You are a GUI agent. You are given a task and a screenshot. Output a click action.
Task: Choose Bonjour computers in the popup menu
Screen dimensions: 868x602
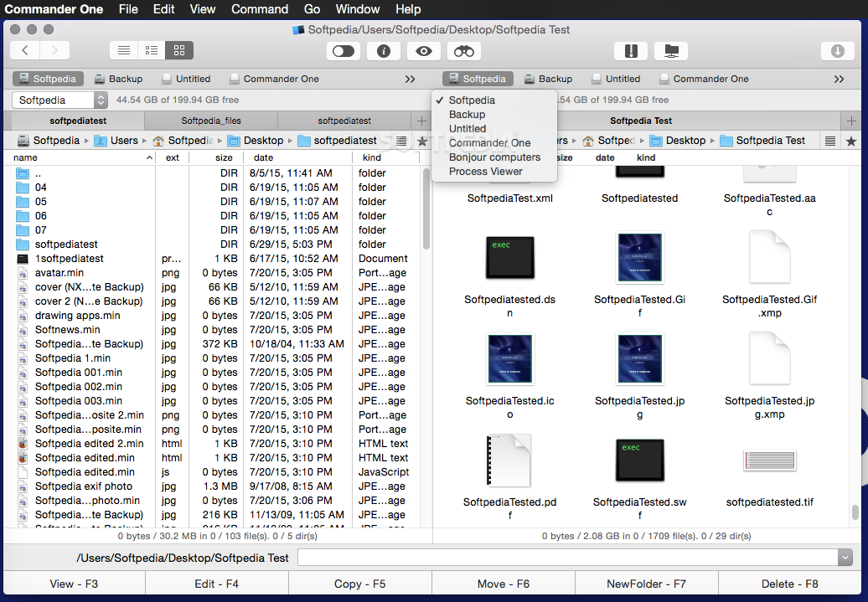493,157
